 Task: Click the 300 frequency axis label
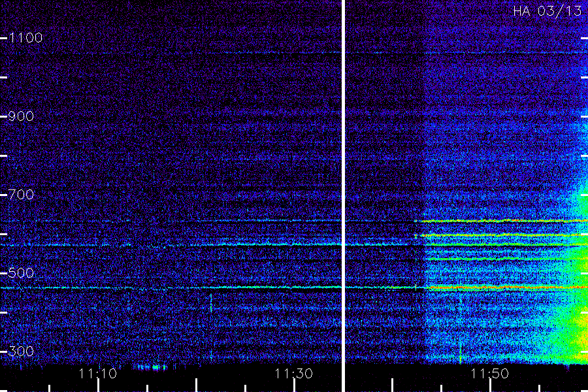click(21, 351)
